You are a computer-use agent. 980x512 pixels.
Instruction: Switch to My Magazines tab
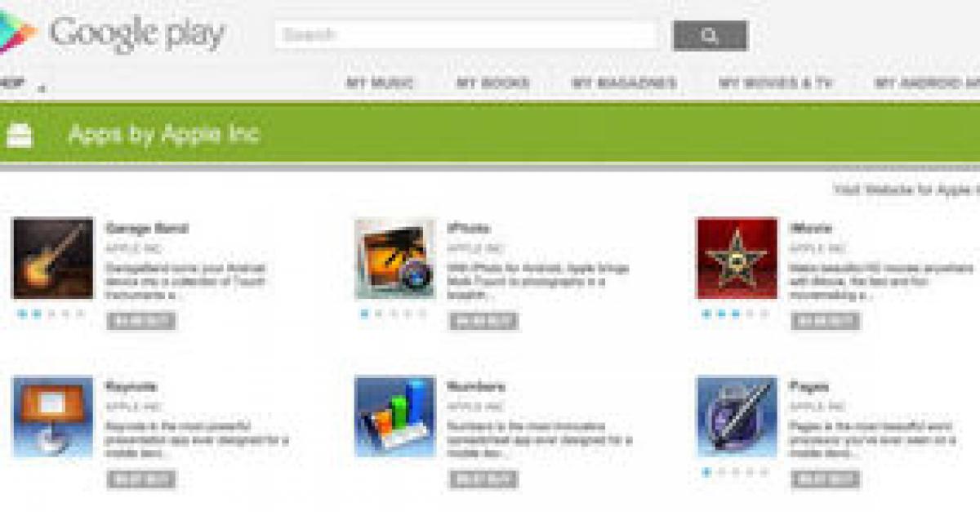(624, 83)
